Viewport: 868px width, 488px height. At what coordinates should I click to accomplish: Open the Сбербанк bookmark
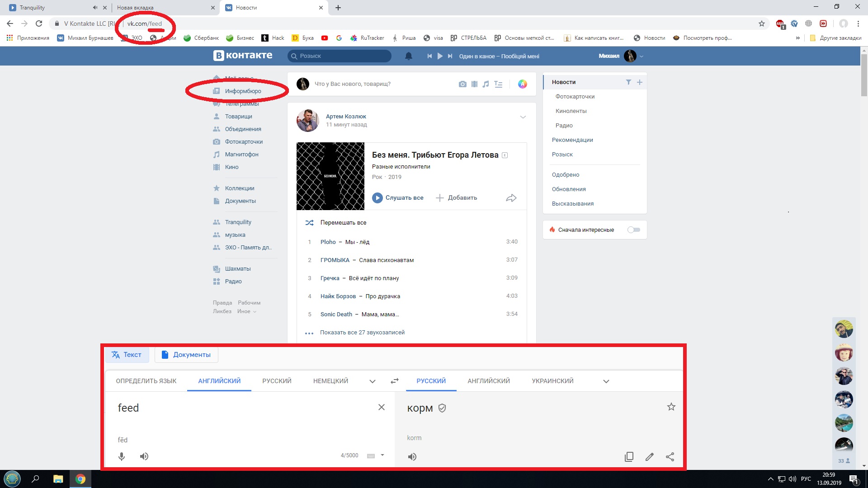[201, 38]
